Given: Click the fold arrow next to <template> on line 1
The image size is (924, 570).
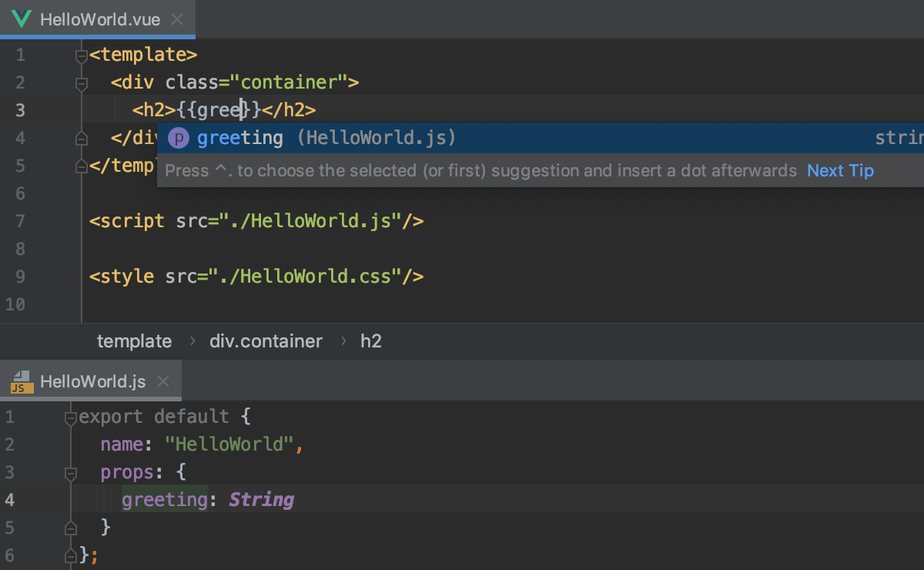Looking at the screenshot, I should (x=81, y=54).
